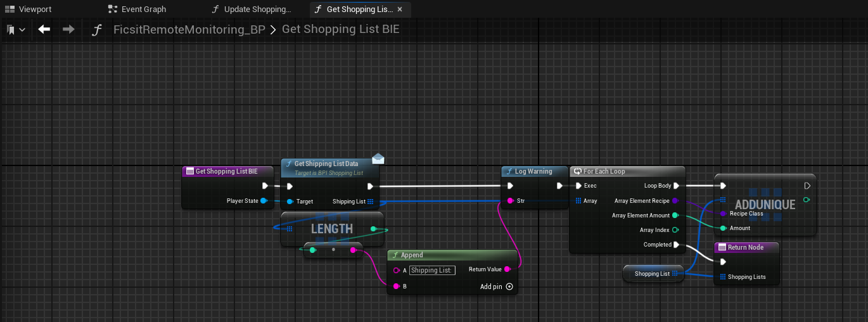Viewport: 868px width, 322px height.
Task: Click the Completed exec output pin
Action: point(677,245)
